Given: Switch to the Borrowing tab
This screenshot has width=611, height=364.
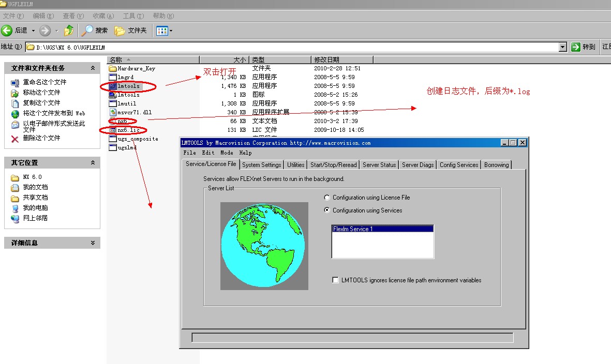Looking at the screenshot, I should [x=497, y=164].
